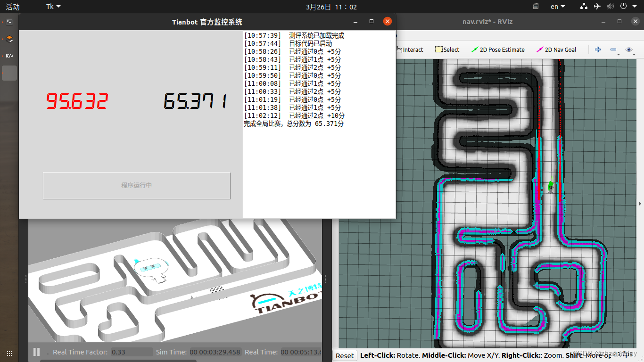Pick the 2D Nav Goal tool
The height and width of the screenshot is (362, 644).
[x=556, y=49]
